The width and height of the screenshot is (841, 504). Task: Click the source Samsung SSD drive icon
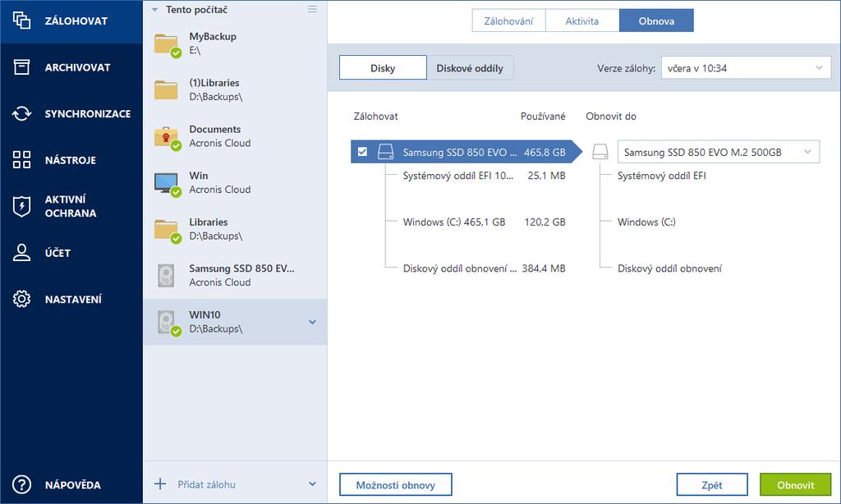385,152
